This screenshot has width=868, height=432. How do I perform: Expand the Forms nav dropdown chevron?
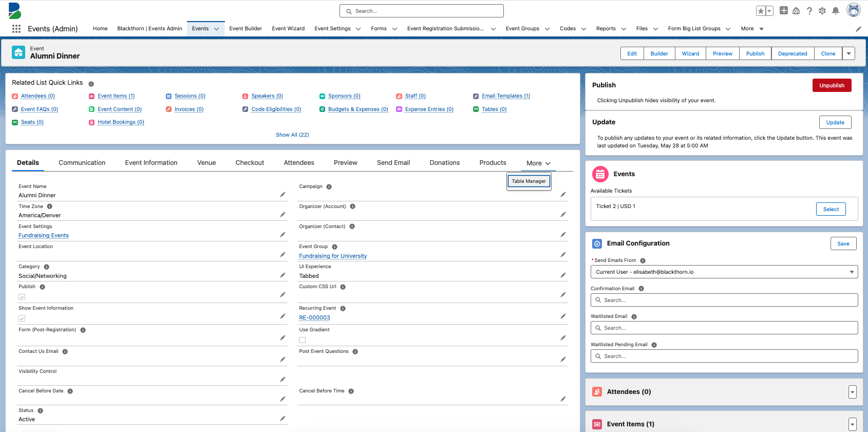pos(395,29)
